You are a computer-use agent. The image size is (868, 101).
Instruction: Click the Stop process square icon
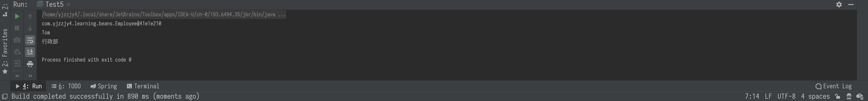17,28
